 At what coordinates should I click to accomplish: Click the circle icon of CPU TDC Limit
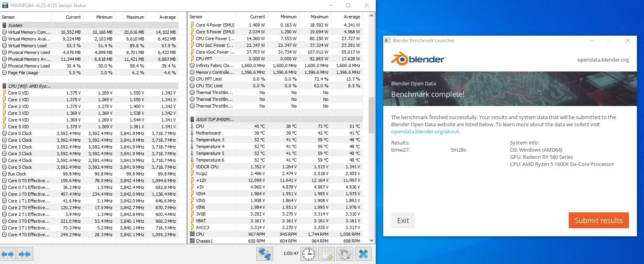192,86
